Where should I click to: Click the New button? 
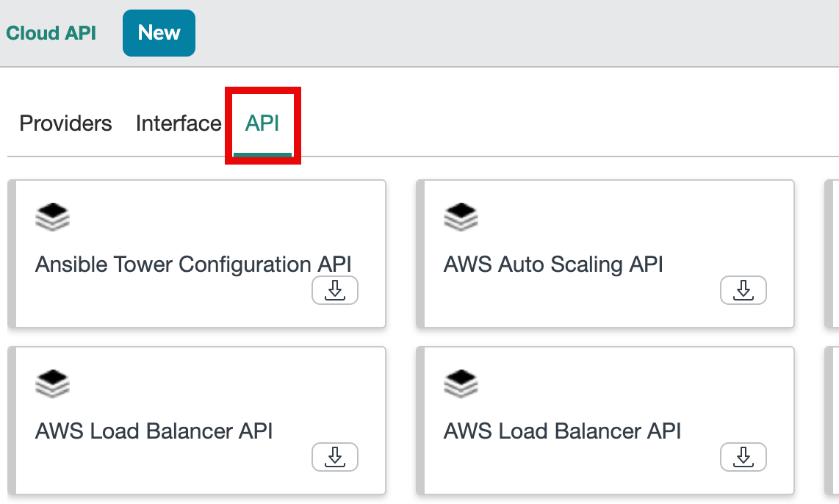[159, 32]
